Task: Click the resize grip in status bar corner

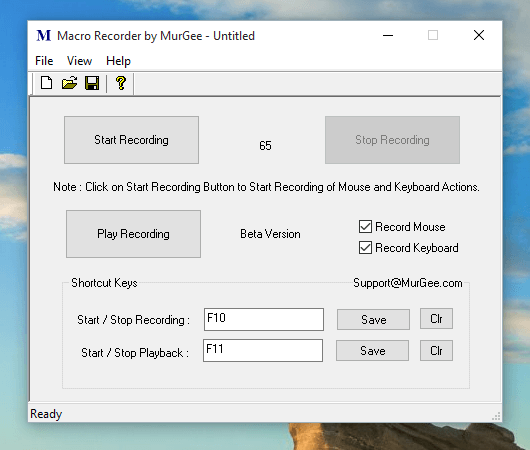Action: point(496,416)
